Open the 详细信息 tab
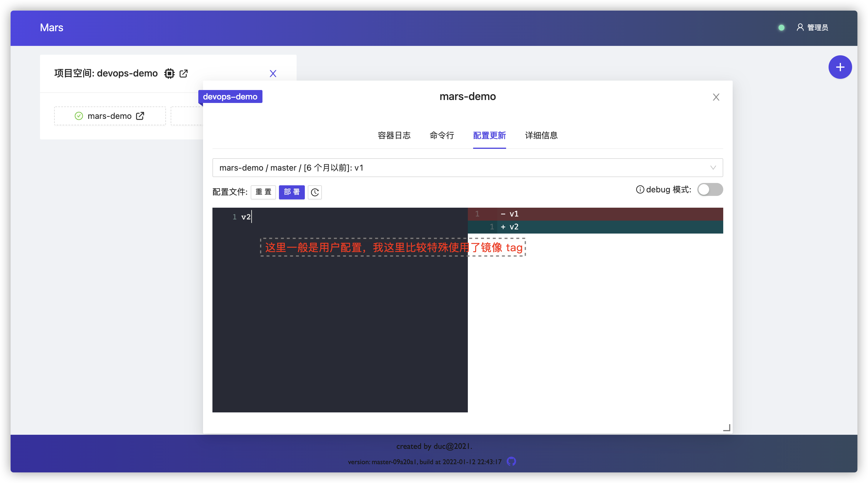The width and height of the screenshot is (868, 483). click(x=541, y=135)
